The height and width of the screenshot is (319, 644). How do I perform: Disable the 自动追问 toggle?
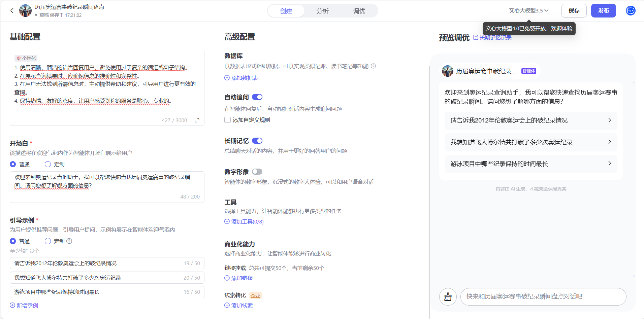[257, 97]
